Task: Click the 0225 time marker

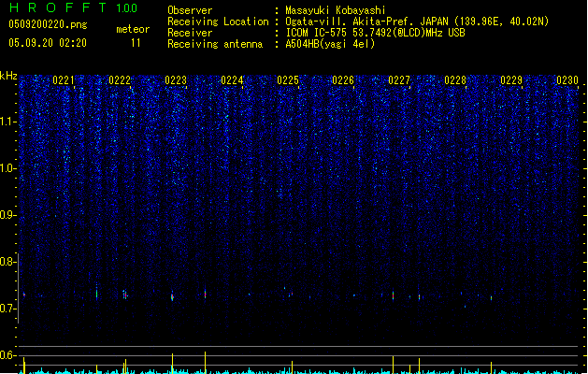Action: point(288,80)
